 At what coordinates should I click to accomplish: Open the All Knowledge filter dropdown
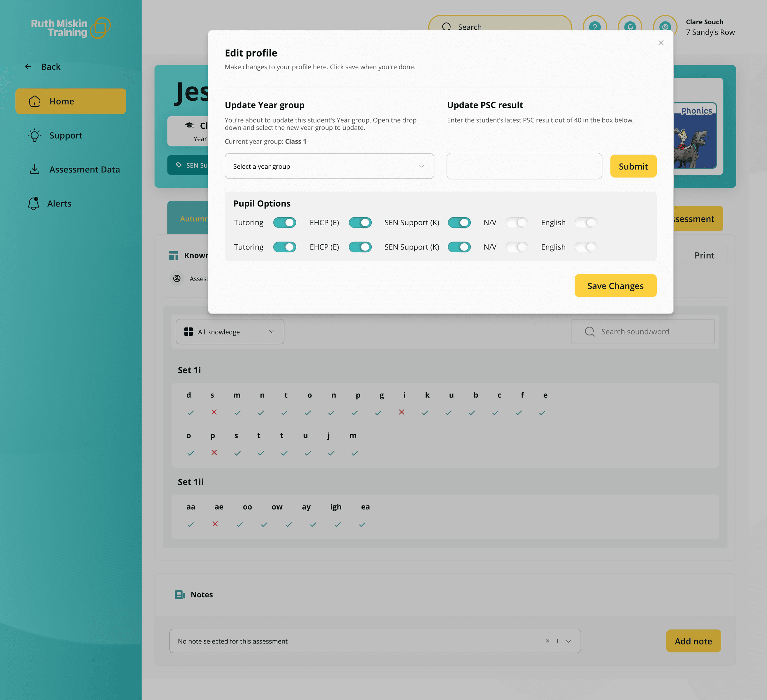230,332
